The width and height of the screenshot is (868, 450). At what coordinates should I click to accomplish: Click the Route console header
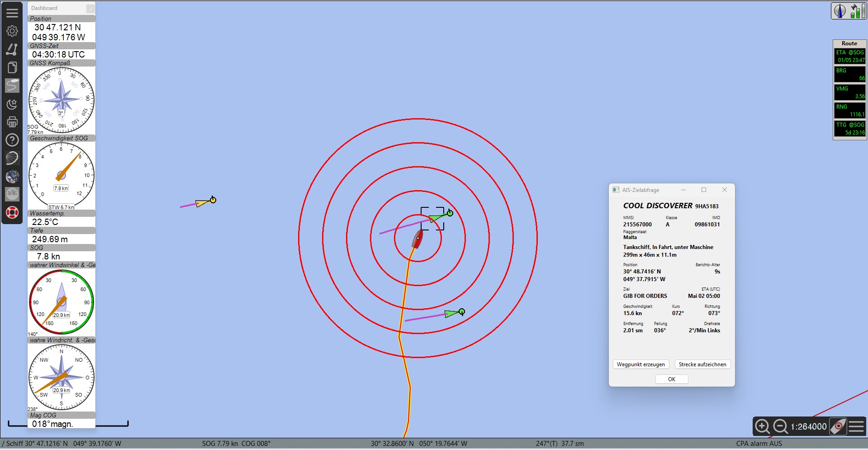849,43
